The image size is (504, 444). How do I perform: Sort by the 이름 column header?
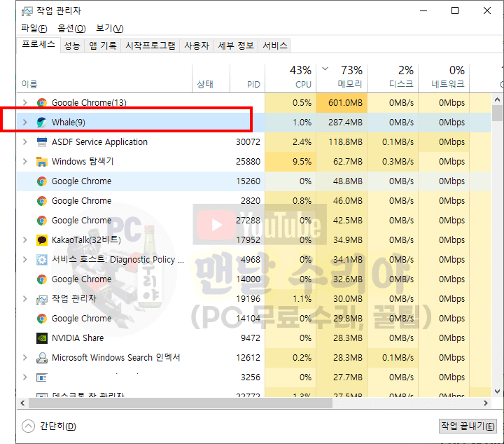[104, 78]
